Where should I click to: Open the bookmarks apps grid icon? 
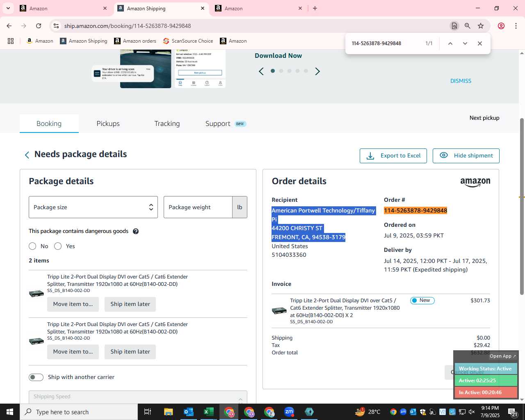coord(11,41)
